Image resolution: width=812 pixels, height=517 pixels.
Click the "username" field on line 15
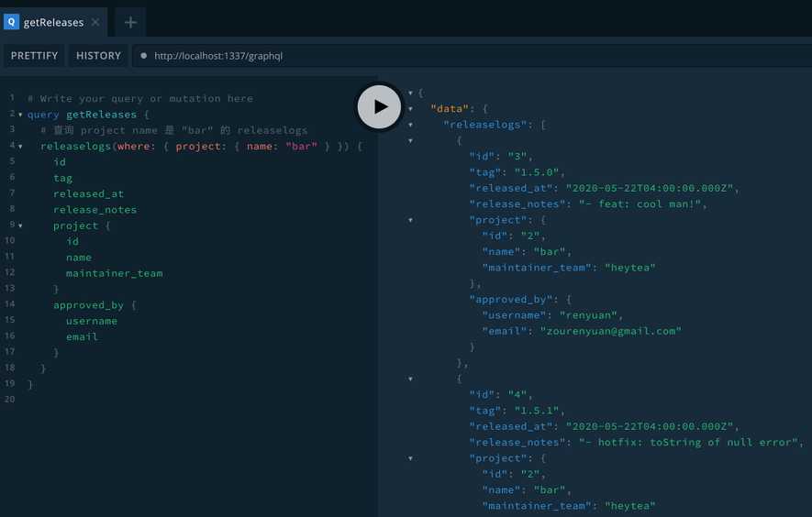[x=92, y=321]
